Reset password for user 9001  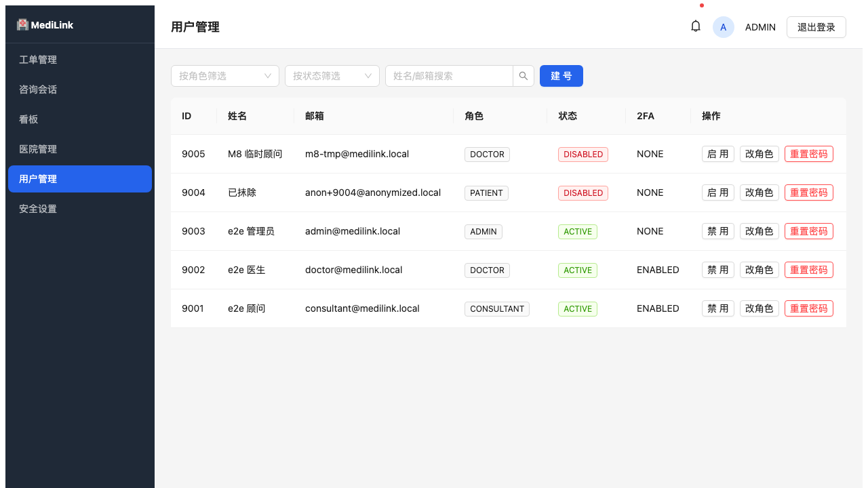pyautogui.click(x=809, y=308)
